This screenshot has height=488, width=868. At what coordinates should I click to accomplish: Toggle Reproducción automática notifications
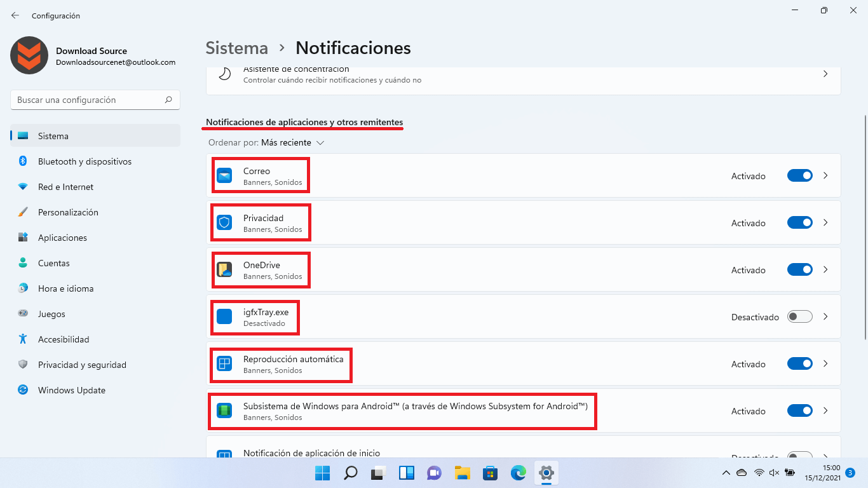click(x=800, y=364)
